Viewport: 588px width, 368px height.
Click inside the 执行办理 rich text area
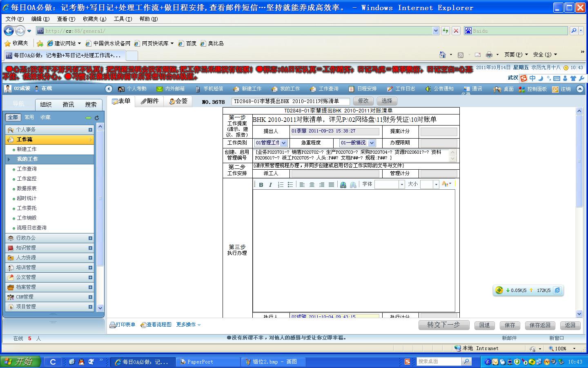[x=354, y=250]
